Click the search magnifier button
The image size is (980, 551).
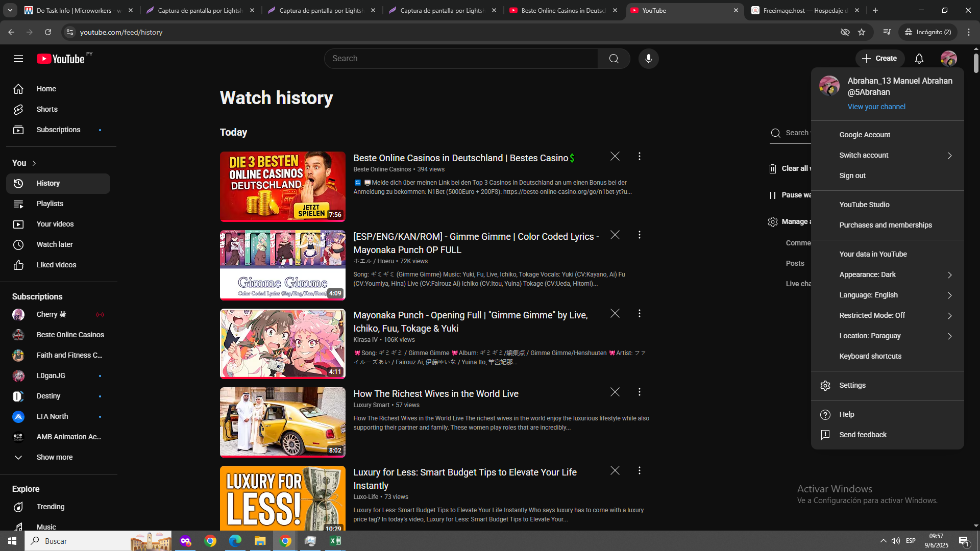[x=614, y=59]
